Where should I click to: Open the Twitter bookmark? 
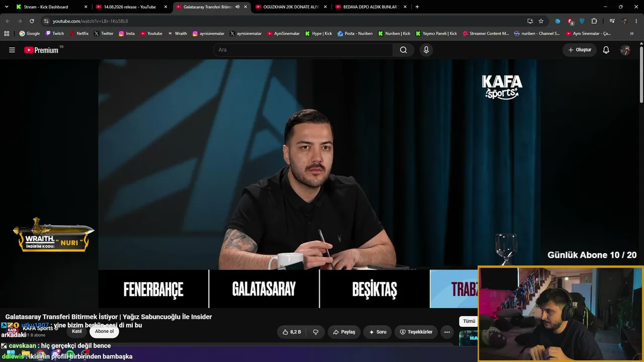[104, 34]
